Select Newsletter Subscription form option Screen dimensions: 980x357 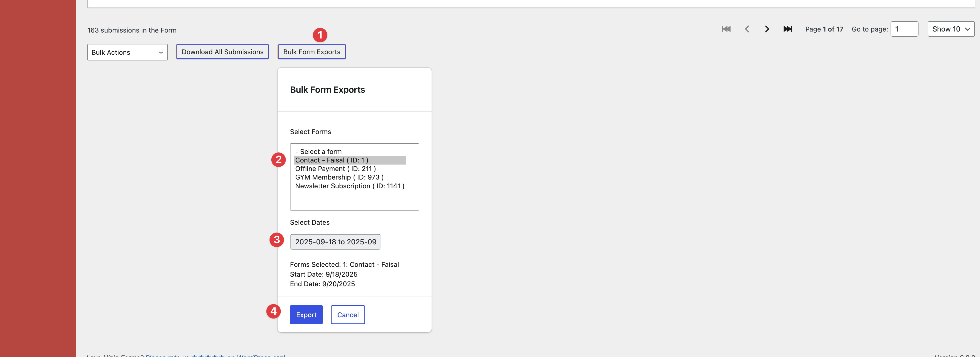349,186
